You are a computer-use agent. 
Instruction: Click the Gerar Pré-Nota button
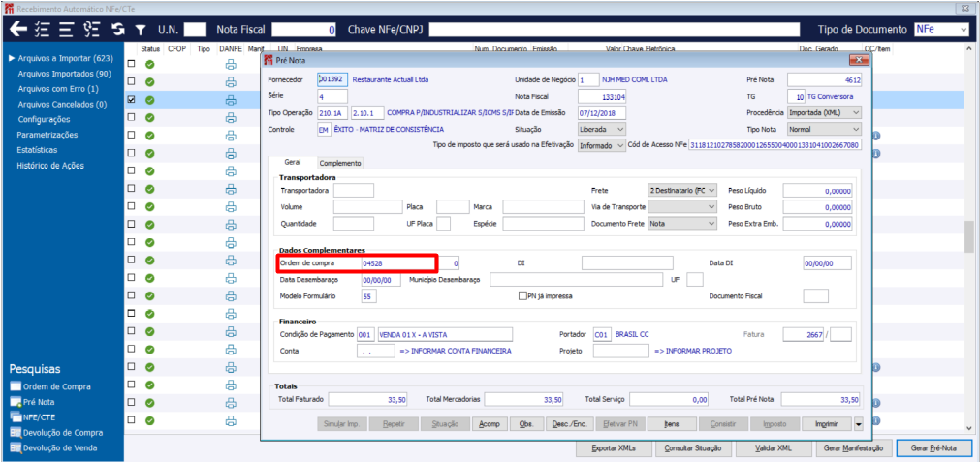(x=934, y=447)
